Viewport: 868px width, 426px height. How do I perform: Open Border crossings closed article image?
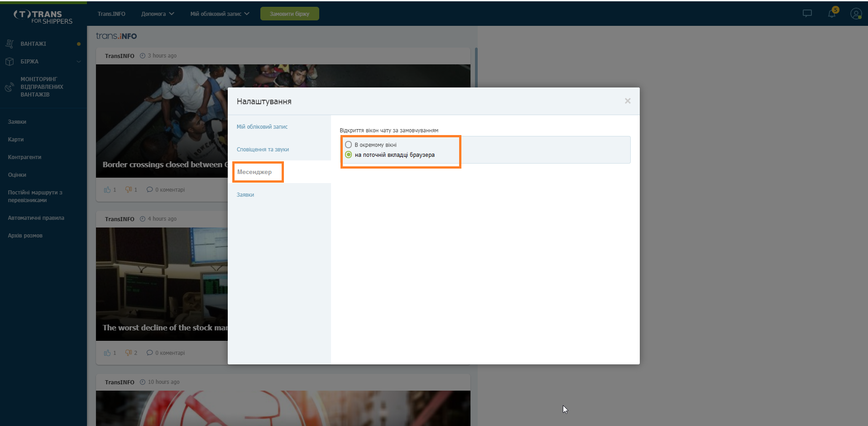(162, 121)
